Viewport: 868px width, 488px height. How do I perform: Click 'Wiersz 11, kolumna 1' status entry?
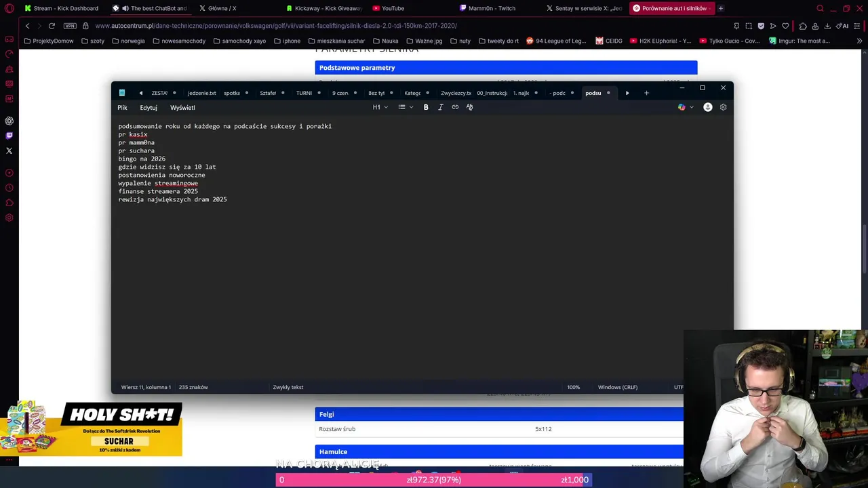point(146,387)
